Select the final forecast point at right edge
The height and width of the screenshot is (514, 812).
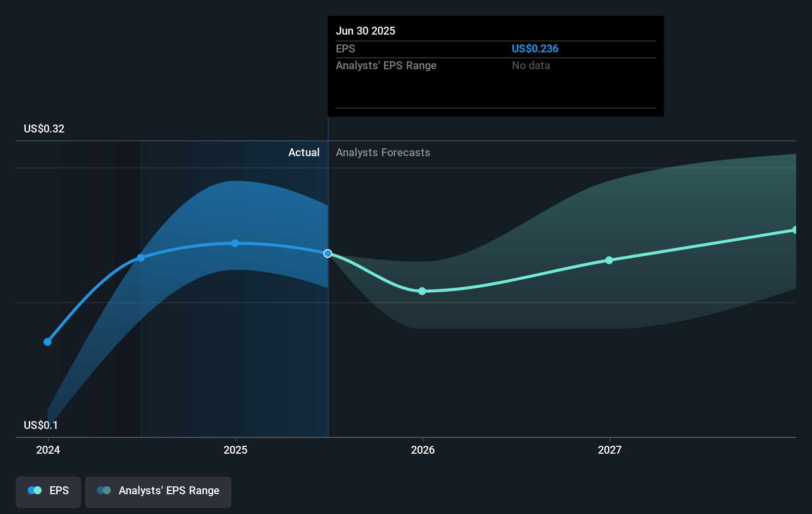795,230
